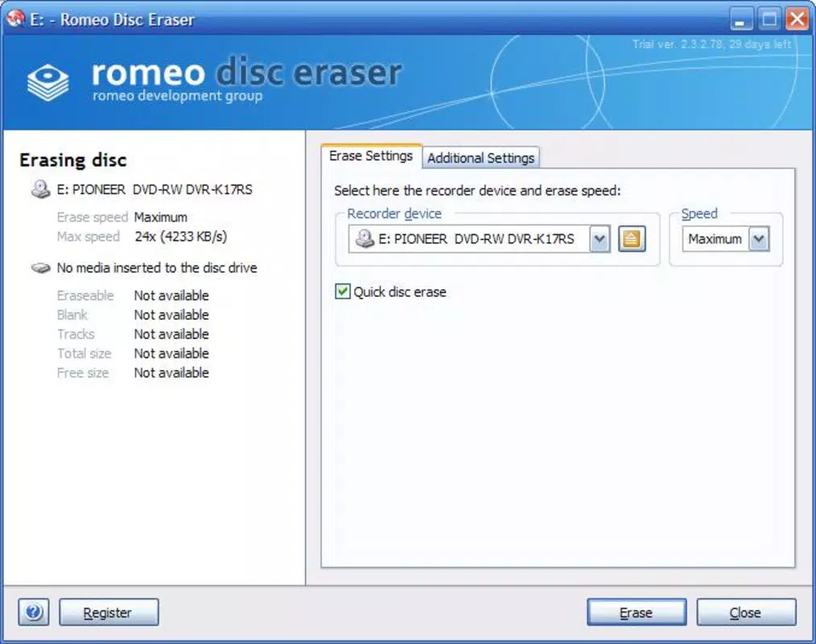816x644 pixels.
Task: Open help via the question mark icon
Action: (34, 612)
